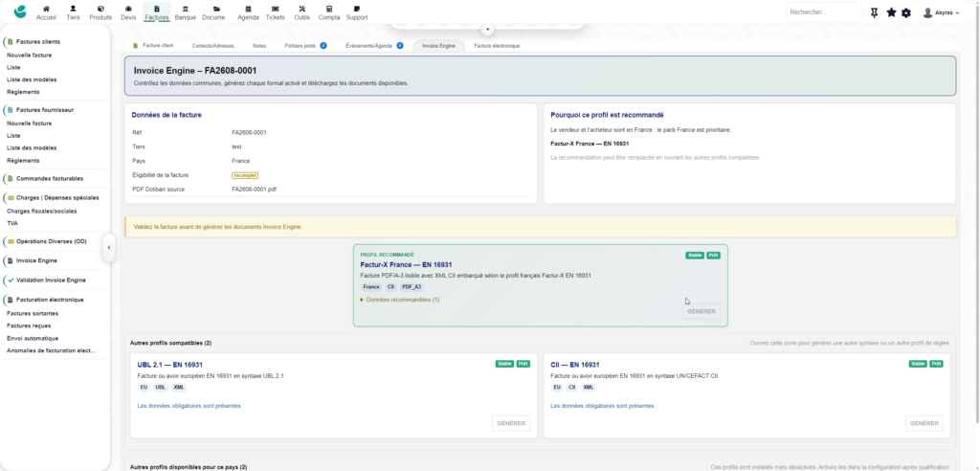Open the Banque menu icon
Screen dimensions: 980x471
[186, 10]
